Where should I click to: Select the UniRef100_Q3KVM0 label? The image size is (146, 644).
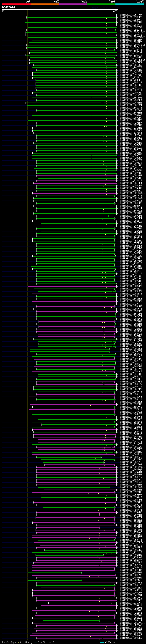click(131, 58)
